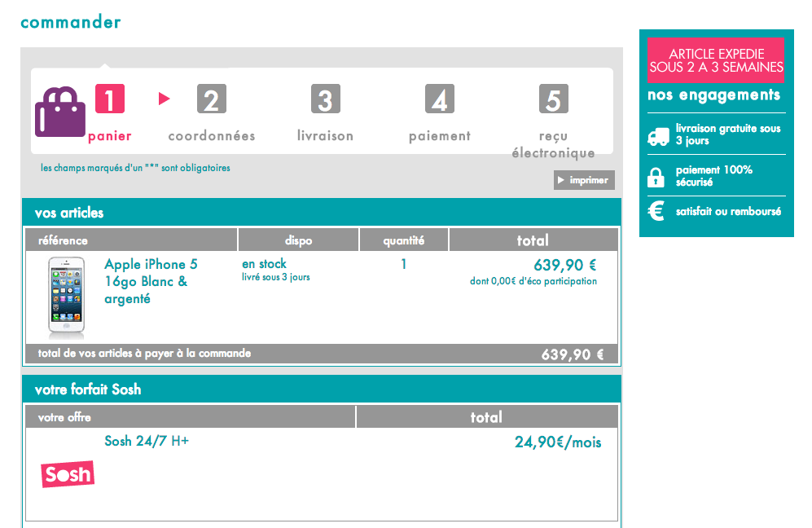812x528 pixels.
Task: Click the total header in forfait table
Action: (486, 417)
